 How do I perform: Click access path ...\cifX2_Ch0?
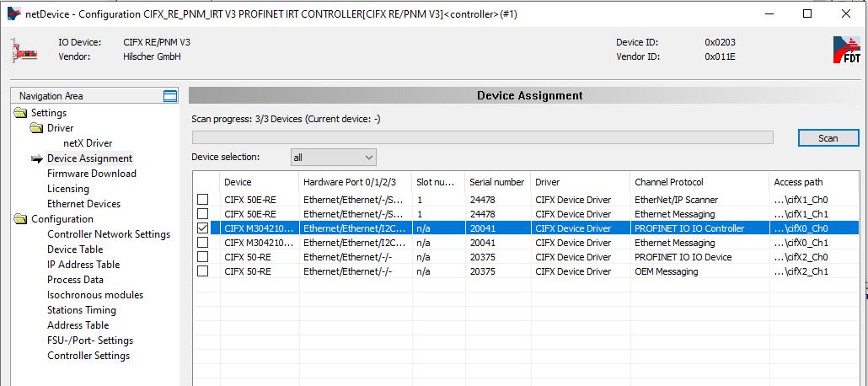click(x=801, y=257)
